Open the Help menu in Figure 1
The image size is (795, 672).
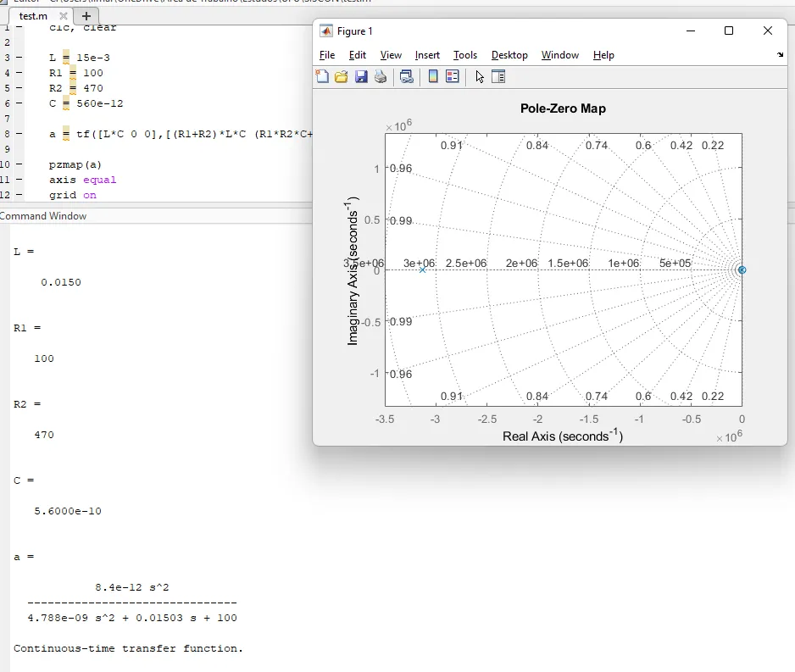point(603,55)
